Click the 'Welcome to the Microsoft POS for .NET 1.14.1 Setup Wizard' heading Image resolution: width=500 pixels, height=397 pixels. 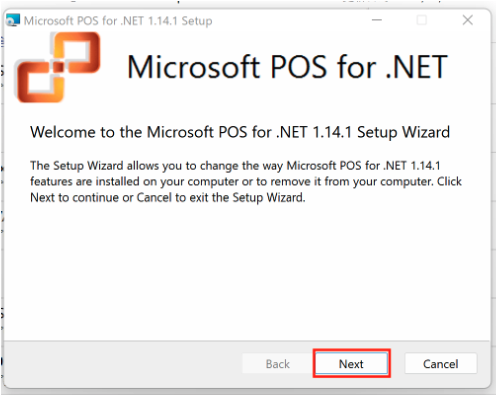[x=240, y=132]
